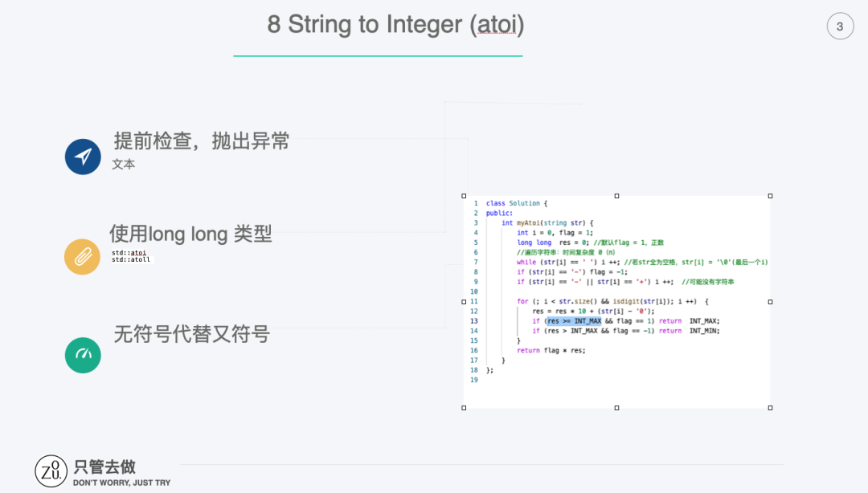The height and width of the screenshot is (493, 868).
Task: Click the '只管去做' footer slogan text
Action: point(104,467)
